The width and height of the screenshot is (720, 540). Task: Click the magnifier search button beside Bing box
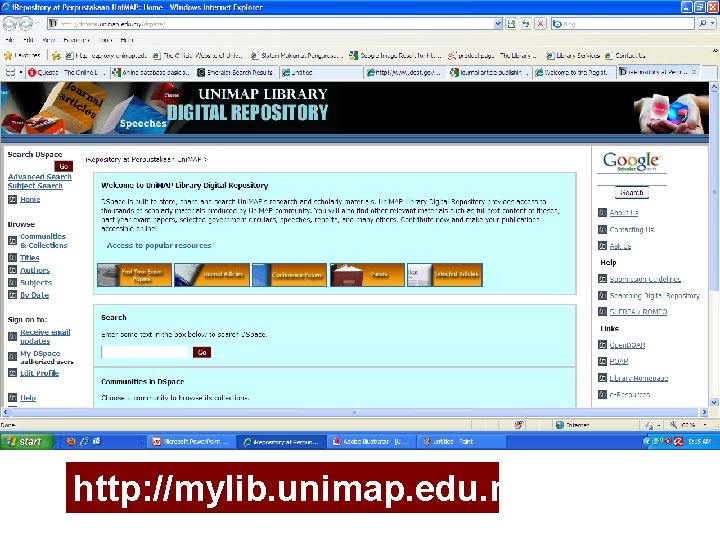point(703,23)
